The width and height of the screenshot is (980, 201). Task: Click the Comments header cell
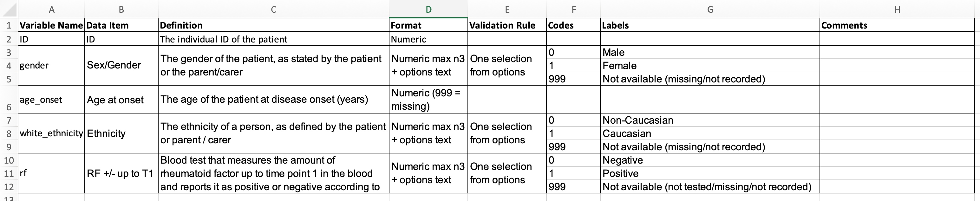click(x=897, y=25)
